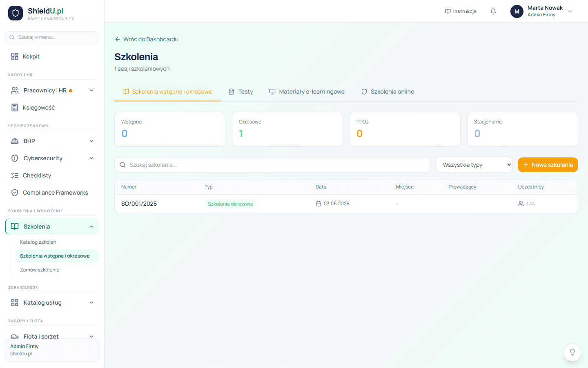Click the Compliance Frameworks shield check icon
Screen dimensions: 588x368
15,193
